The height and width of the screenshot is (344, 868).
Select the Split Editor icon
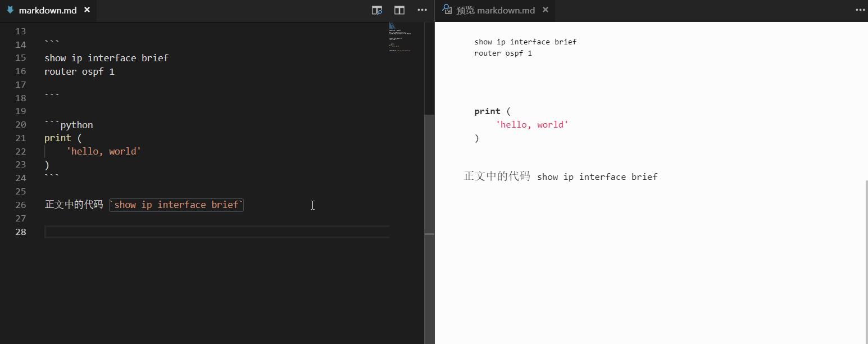pyautogui.click(x=399, y=10)
